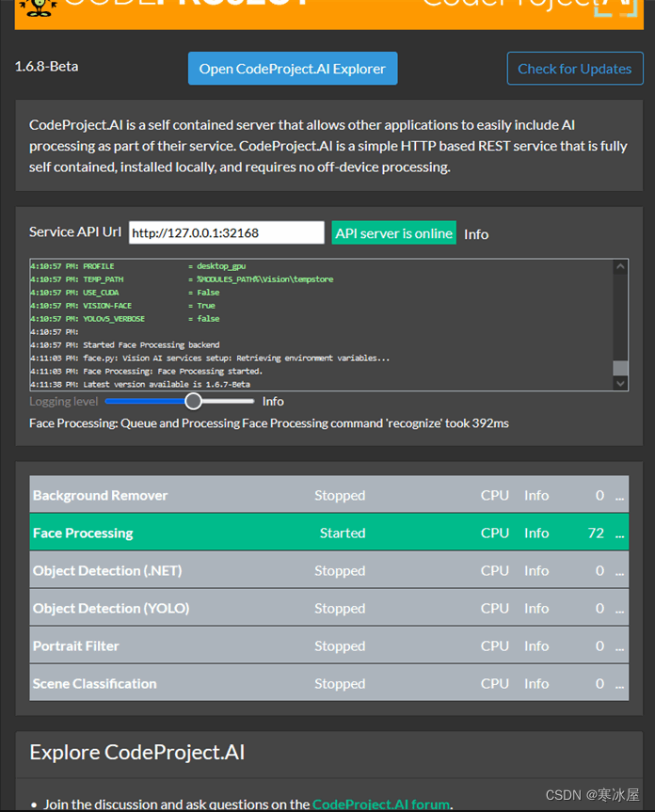Click the log scrollbar up arrow

pyautogui.click(x=620, y=266)
